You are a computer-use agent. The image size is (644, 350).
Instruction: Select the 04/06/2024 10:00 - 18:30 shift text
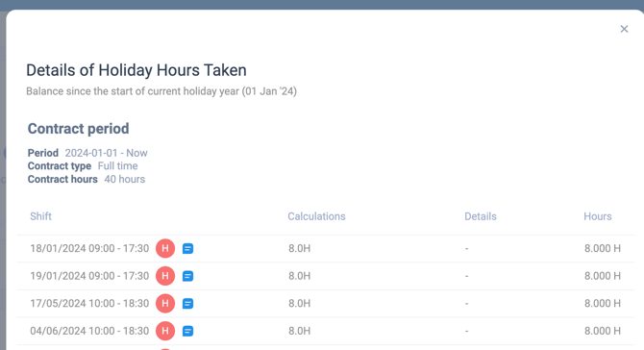89,331
